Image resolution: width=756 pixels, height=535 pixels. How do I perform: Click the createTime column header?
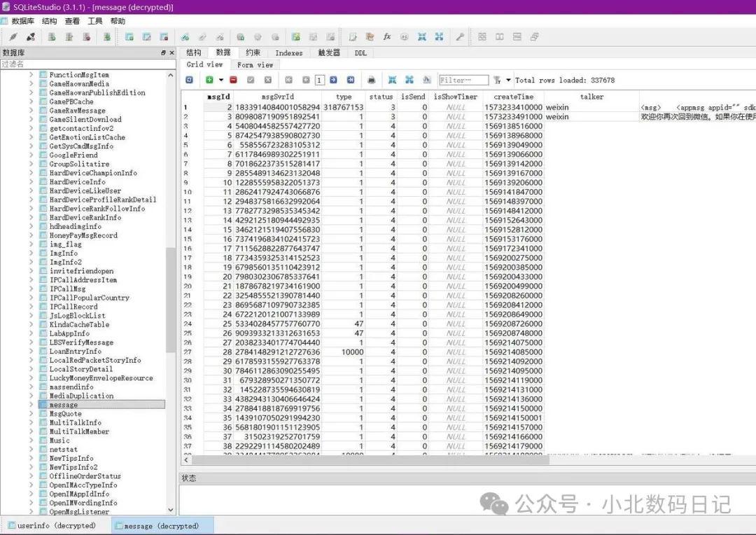click(514, 97)
